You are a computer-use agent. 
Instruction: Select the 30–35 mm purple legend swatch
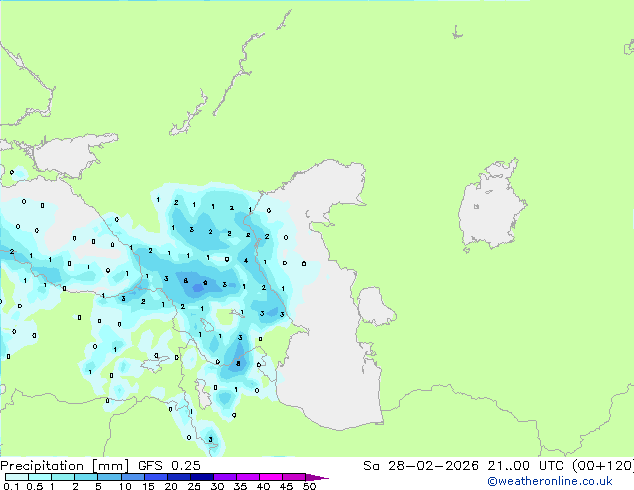[224, 477]
